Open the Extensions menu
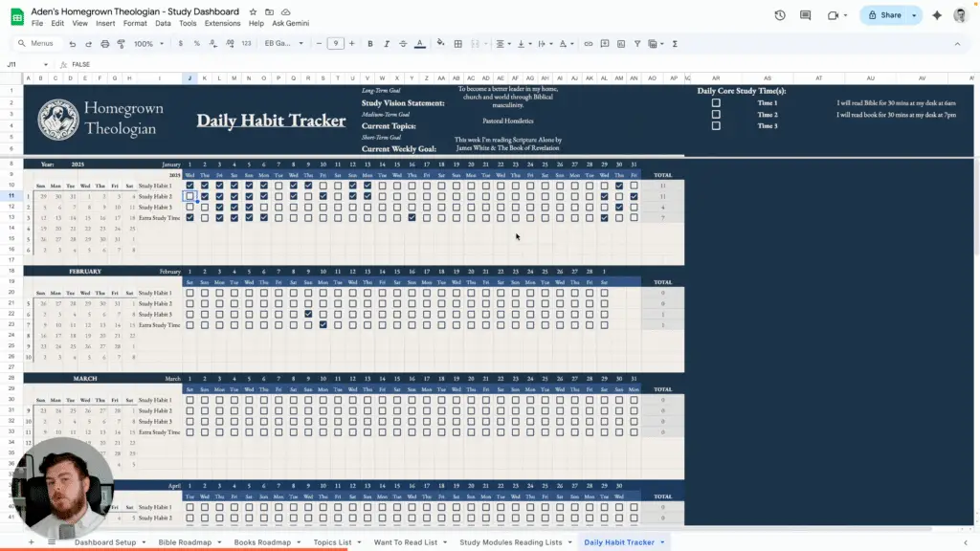 (222, 23)
